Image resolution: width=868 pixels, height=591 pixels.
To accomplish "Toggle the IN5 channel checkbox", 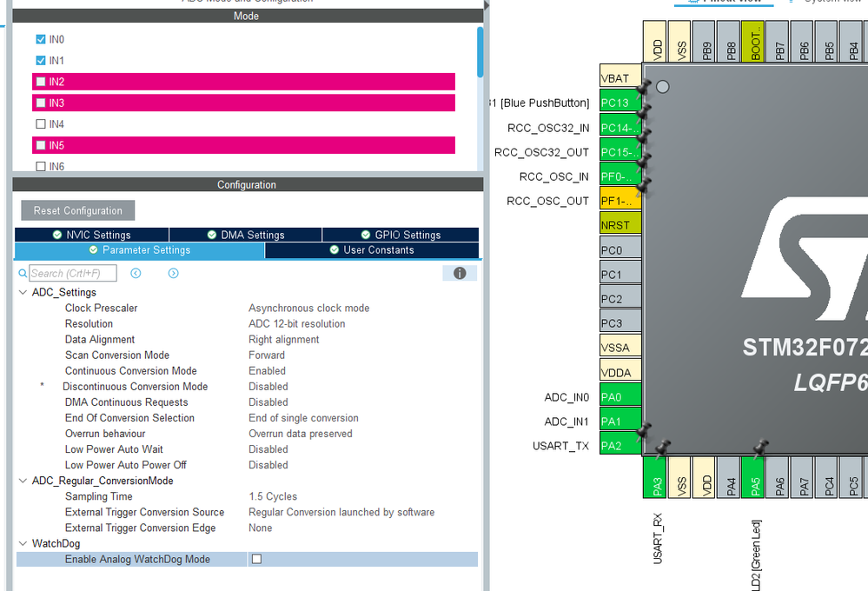I will point(41,145).
